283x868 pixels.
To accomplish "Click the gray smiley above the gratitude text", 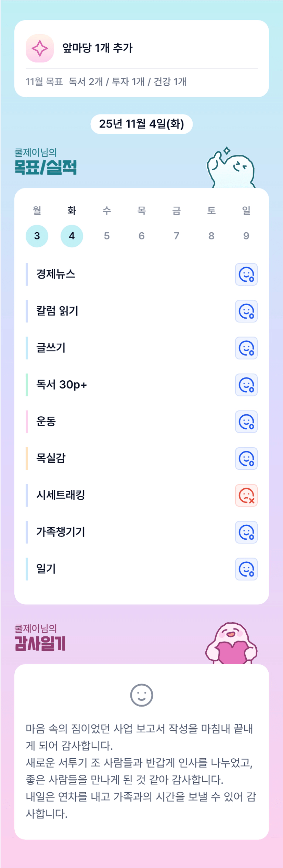I will point(141,695).
